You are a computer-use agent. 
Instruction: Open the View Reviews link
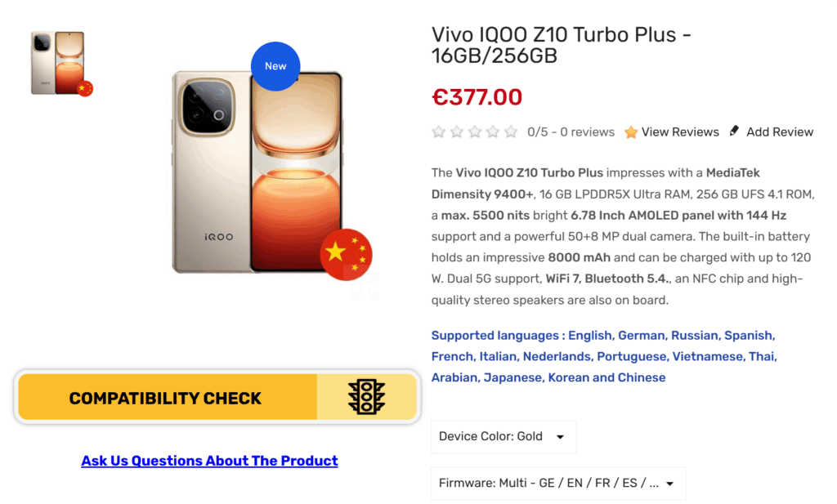pyautogui.click(x=680, y=132)
